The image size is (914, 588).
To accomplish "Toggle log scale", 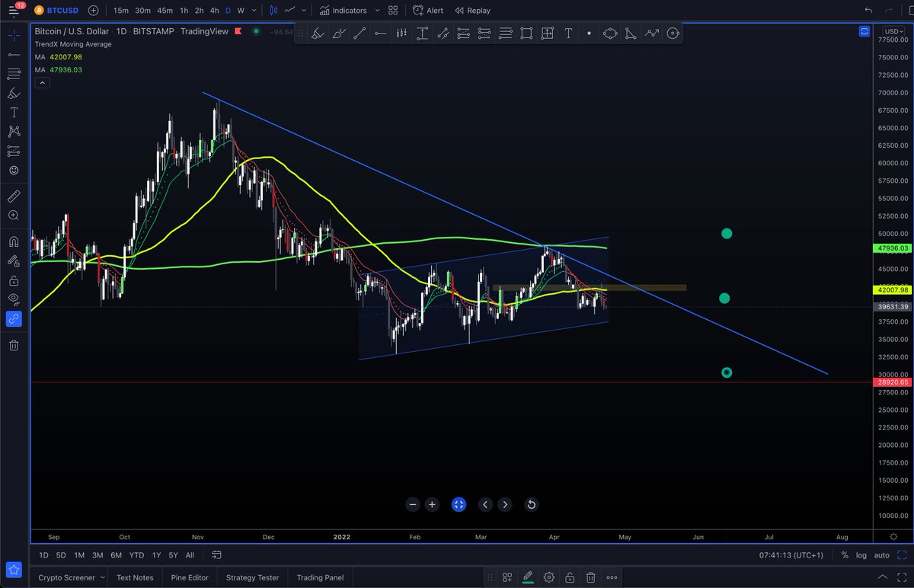I will pyautogui.click(x=861, y=555).
